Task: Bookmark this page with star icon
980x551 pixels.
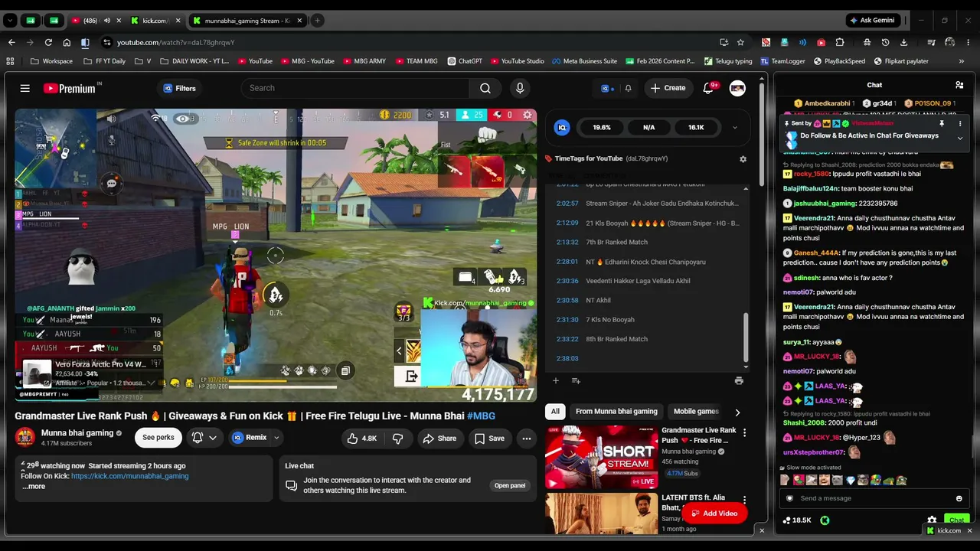Action: (x=740, y=42)
